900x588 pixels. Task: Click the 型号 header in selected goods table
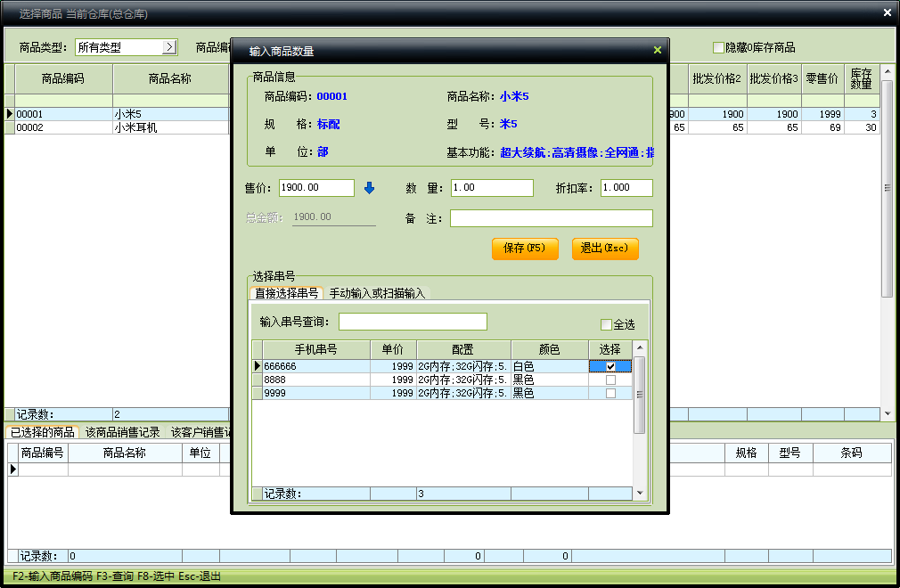click(790, 453)
